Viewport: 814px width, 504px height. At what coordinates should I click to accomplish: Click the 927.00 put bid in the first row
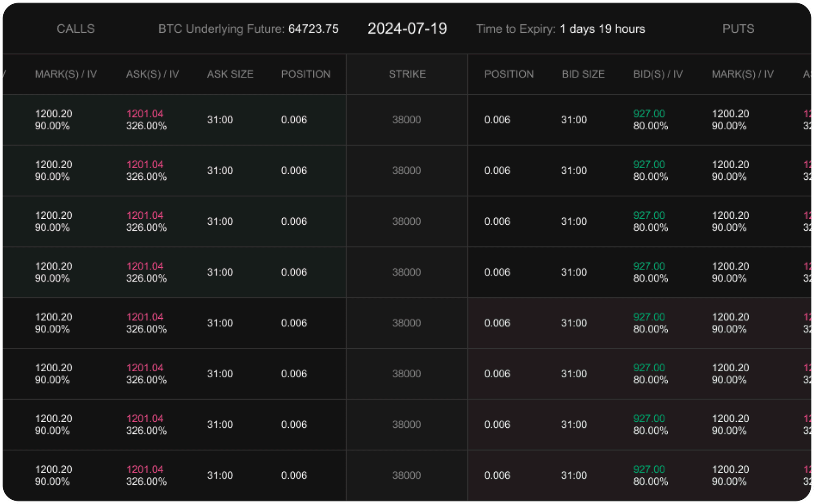[x=649, y=114]
